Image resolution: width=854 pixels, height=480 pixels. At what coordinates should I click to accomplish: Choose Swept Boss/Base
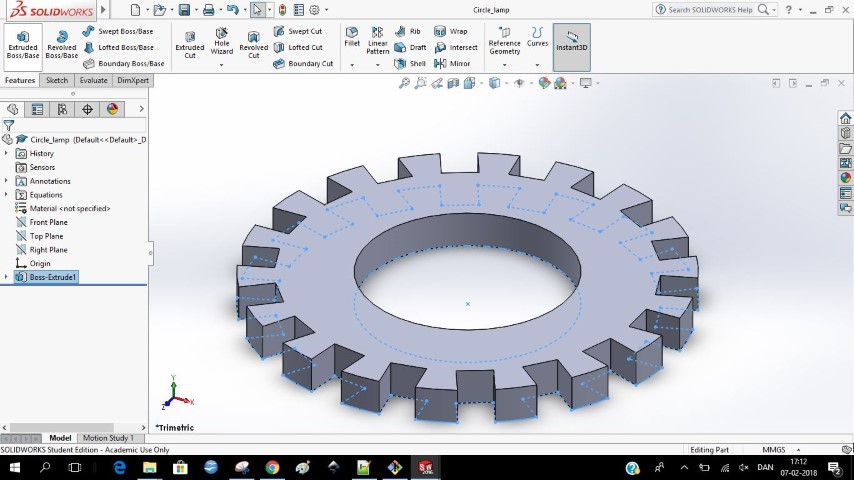click(118, 32)
